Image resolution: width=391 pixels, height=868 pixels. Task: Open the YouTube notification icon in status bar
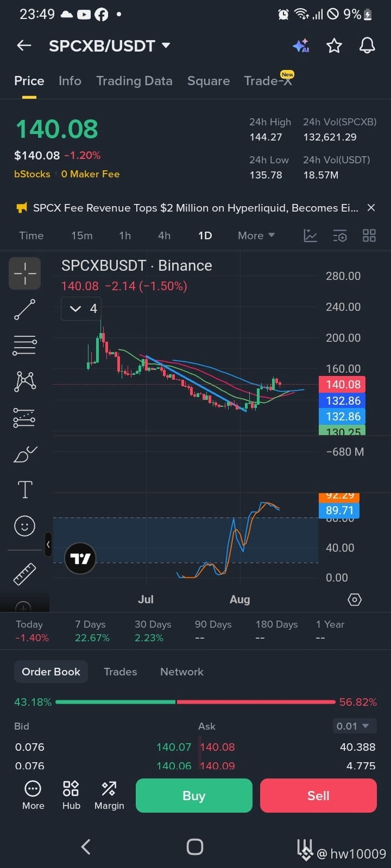coord(84,15)
